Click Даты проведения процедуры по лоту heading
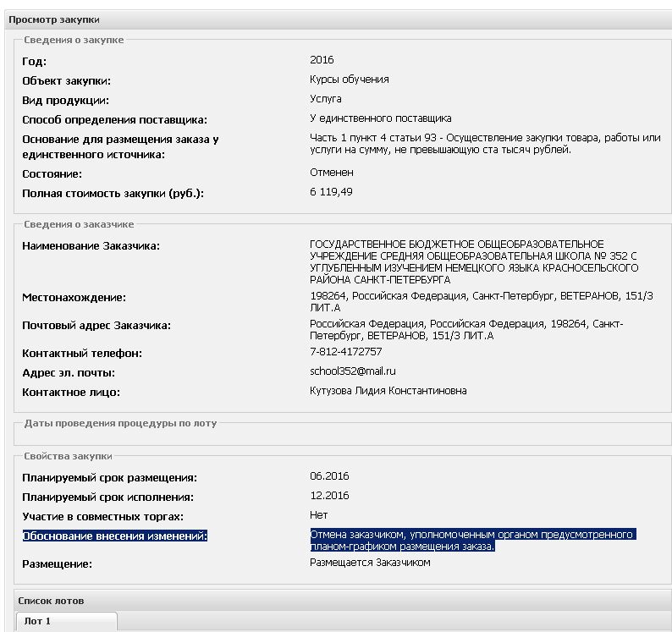This screenshot has width=672, height=632. tap(120, 423)
